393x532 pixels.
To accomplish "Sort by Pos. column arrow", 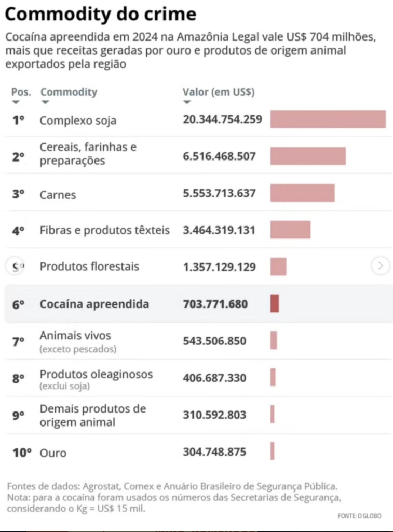I will [16, 102].
